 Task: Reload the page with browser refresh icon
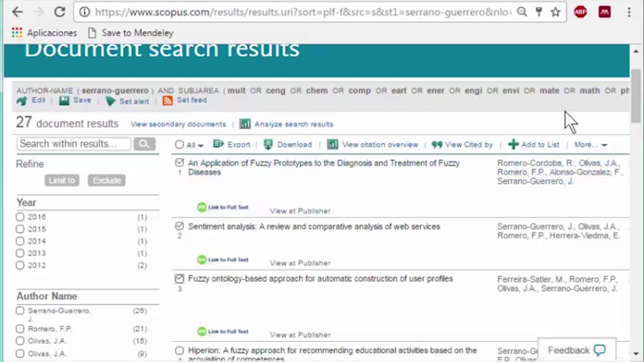(x=59, y=12)
